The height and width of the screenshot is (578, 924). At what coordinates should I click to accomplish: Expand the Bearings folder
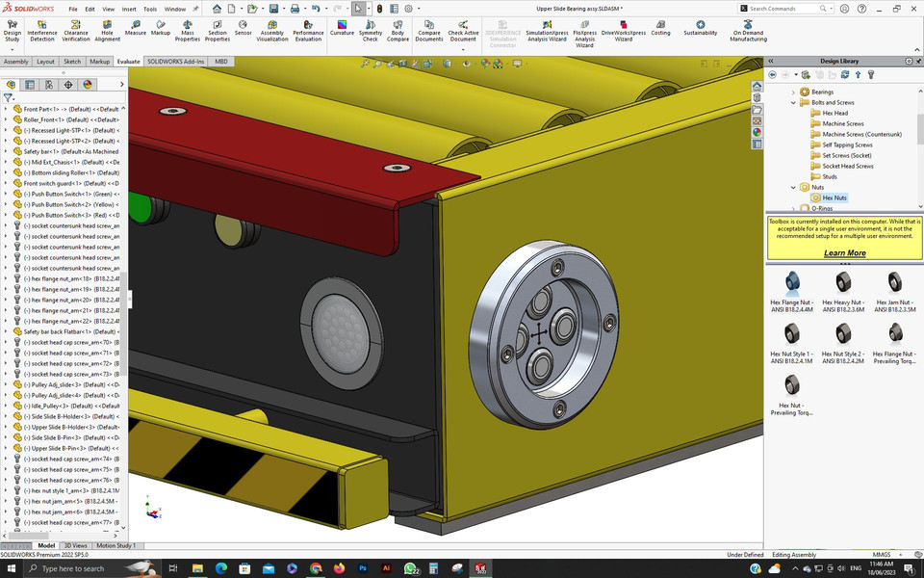coord(793,91)
